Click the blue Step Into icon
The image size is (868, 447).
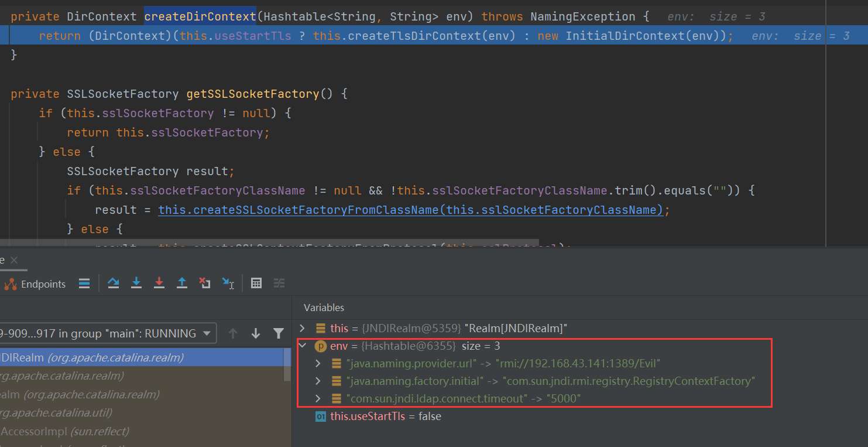(136, 283)
